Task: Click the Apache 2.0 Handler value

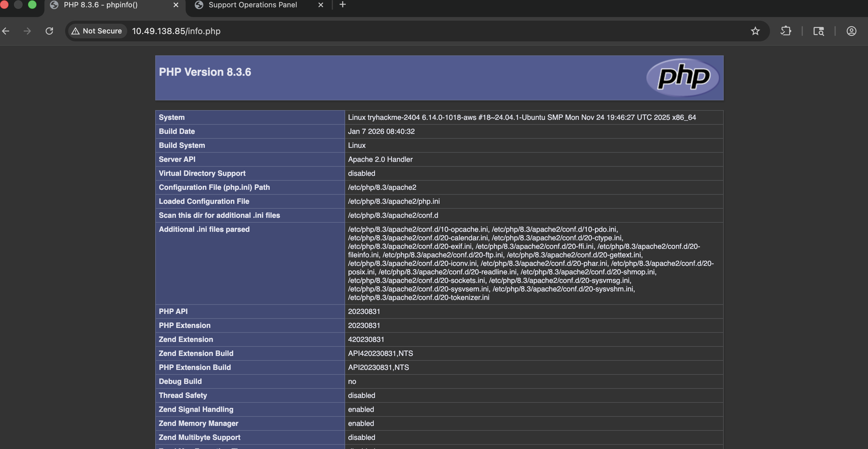Action: (380, 159)
